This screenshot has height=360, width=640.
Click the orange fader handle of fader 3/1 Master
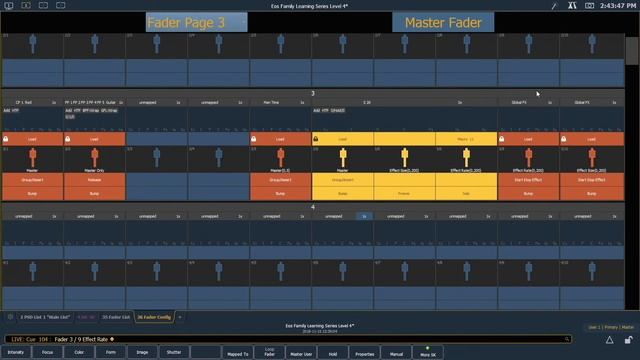pyautogui.click(x=33, y=158)
